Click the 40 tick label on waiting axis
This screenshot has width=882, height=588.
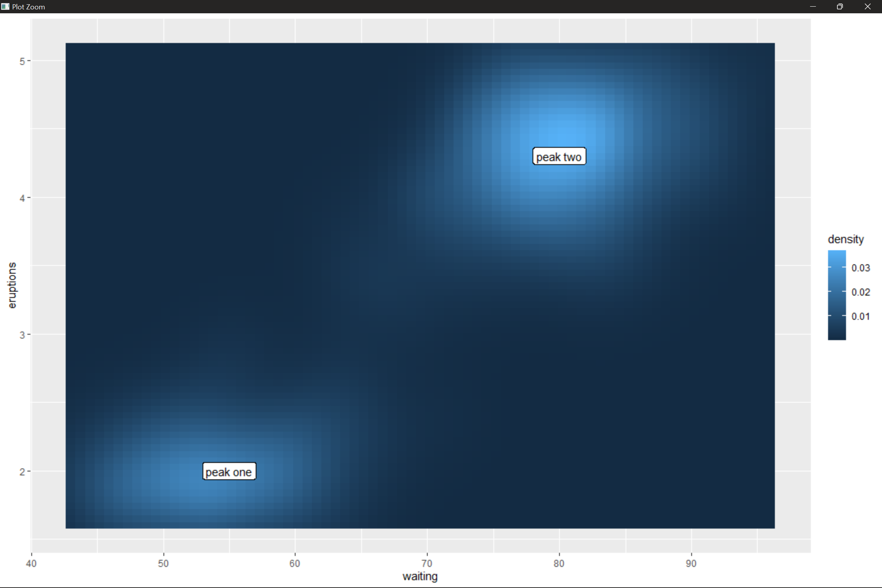31,563
